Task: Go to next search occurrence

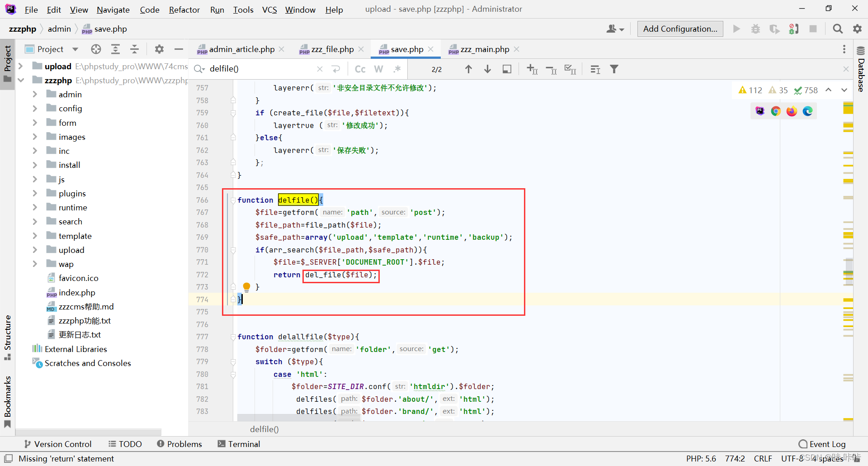Action: click(487, 69)
